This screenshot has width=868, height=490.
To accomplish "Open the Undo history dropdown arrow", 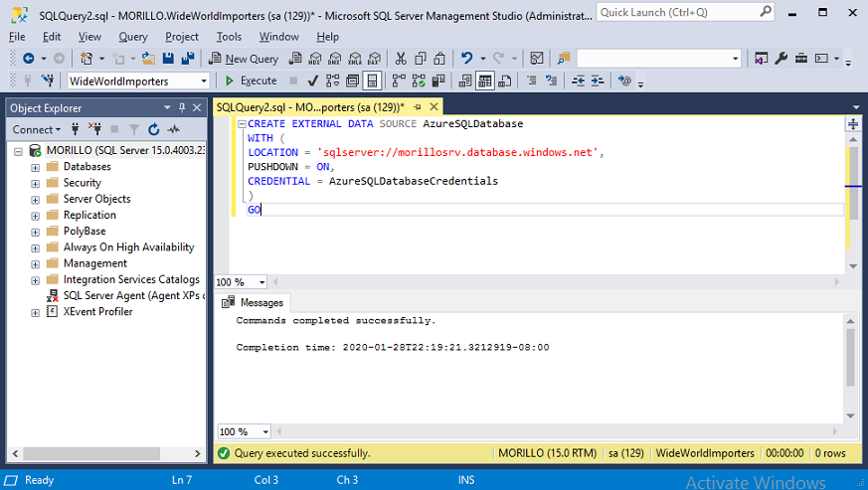I will [482, 58].
